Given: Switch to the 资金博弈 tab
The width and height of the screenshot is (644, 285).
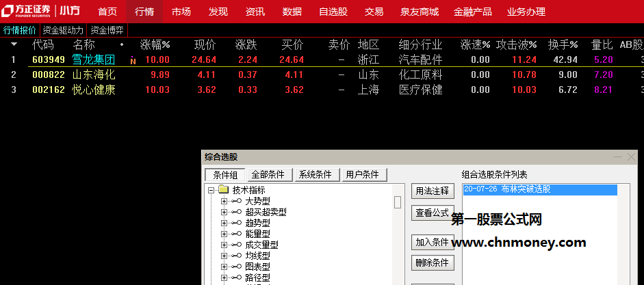Looking at the screenshot, I should click(x=107, y=30).
